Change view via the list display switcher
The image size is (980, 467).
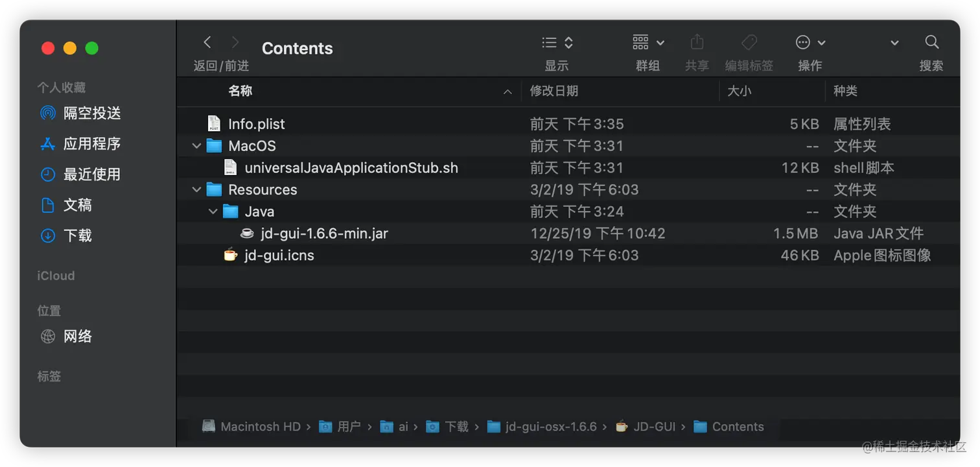[x=557, y=43]
